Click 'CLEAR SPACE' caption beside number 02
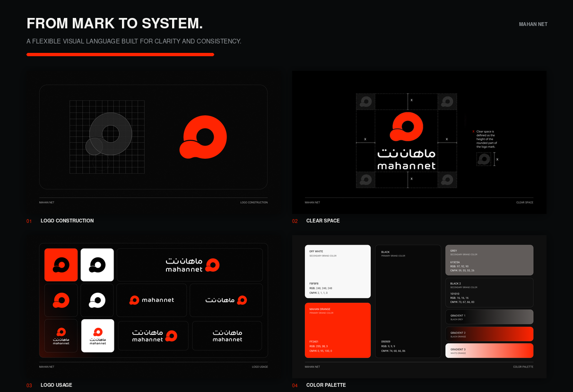This screenshot has height=392, width=573. click(x=323, y=221)
